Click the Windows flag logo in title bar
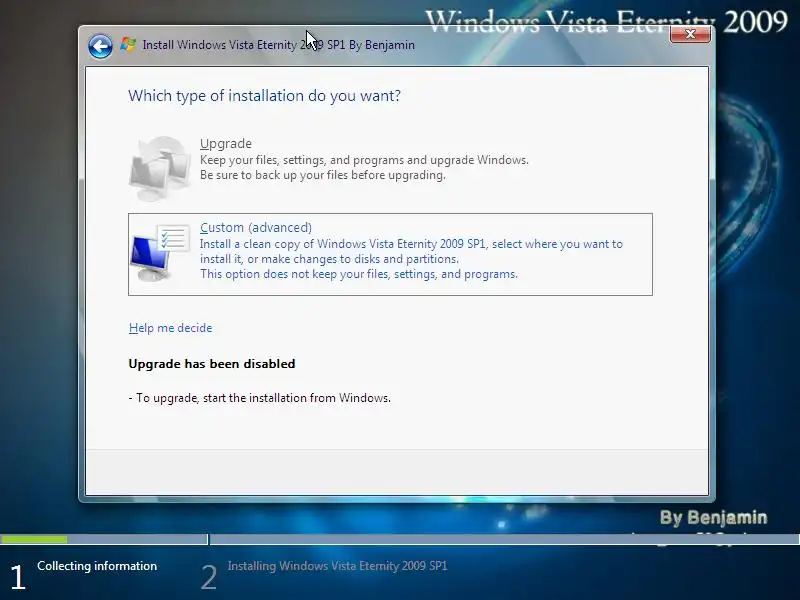 point(128,45)
